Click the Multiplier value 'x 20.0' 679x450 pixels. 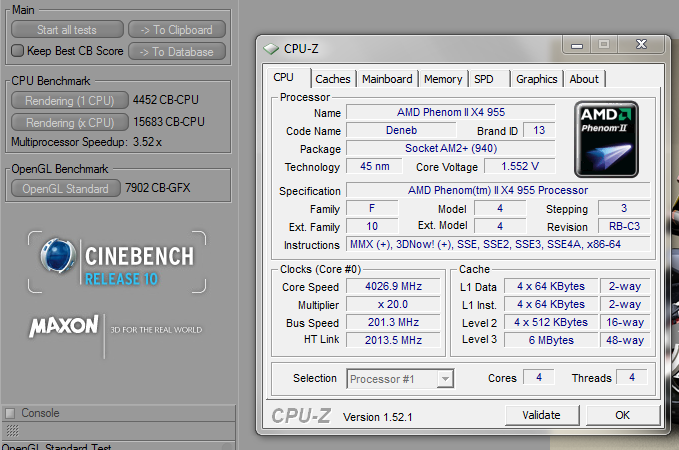[394, 304]
